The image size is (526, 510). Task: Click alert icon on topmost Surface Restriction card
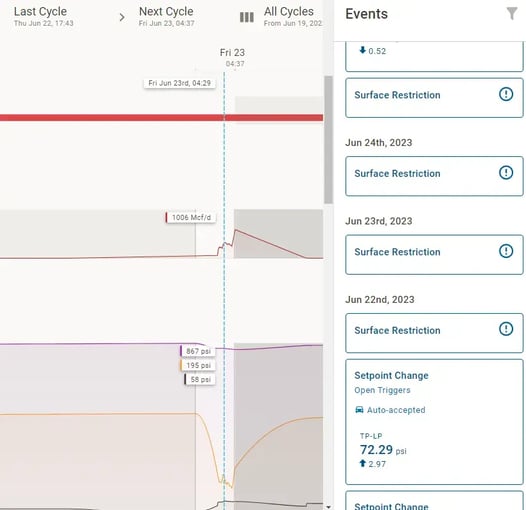[x=506, y=94]
